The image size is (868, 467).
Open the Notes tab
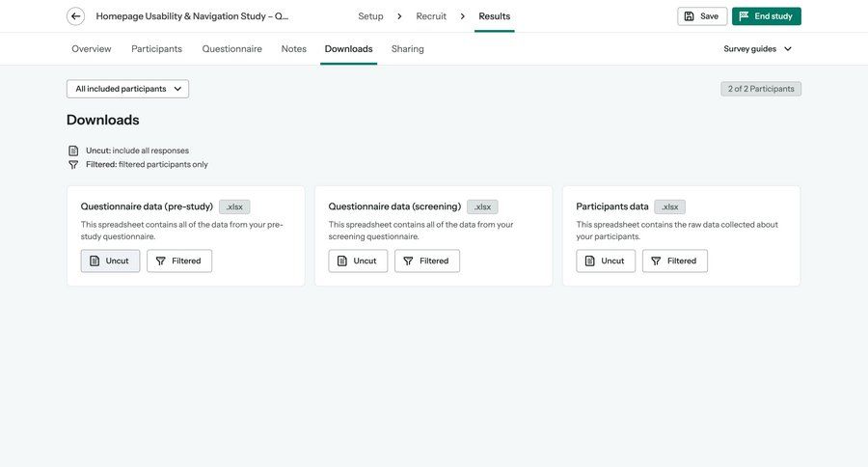(294, 49)
